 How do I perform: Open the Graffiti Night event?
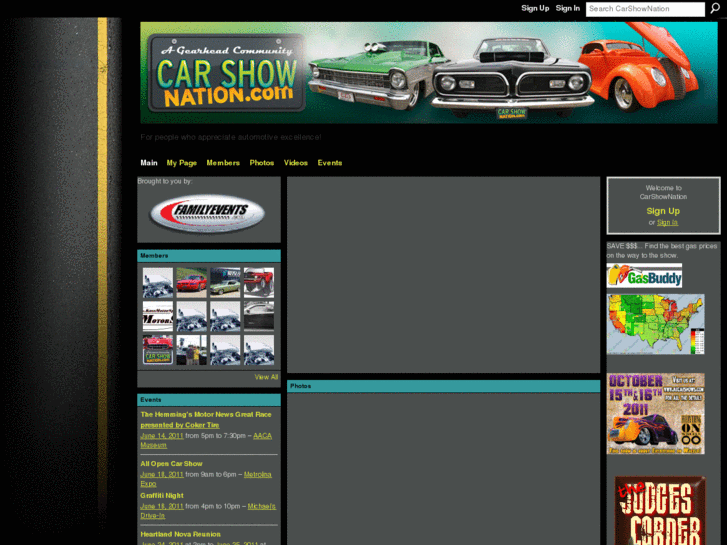click(162, 495)
